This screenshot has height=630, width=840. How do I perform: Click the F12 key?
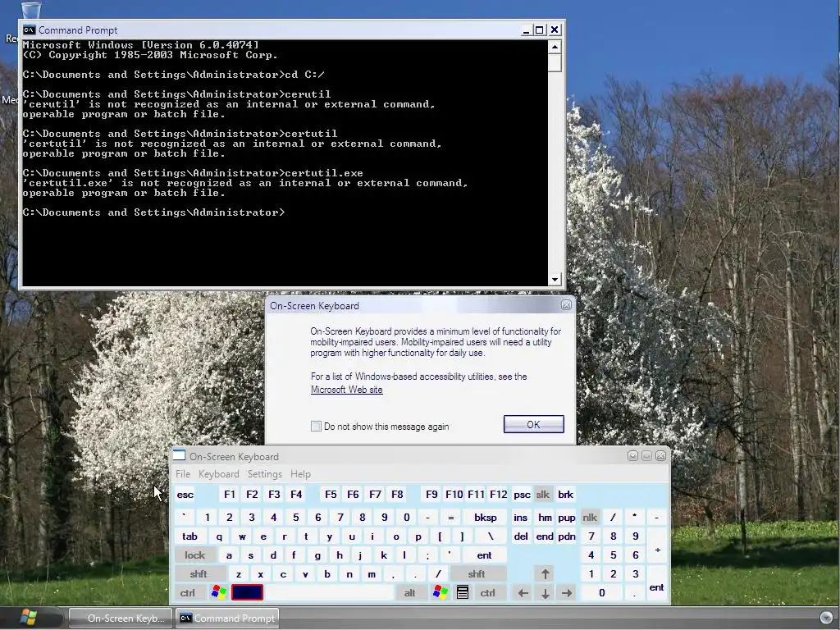pos(498,495)
